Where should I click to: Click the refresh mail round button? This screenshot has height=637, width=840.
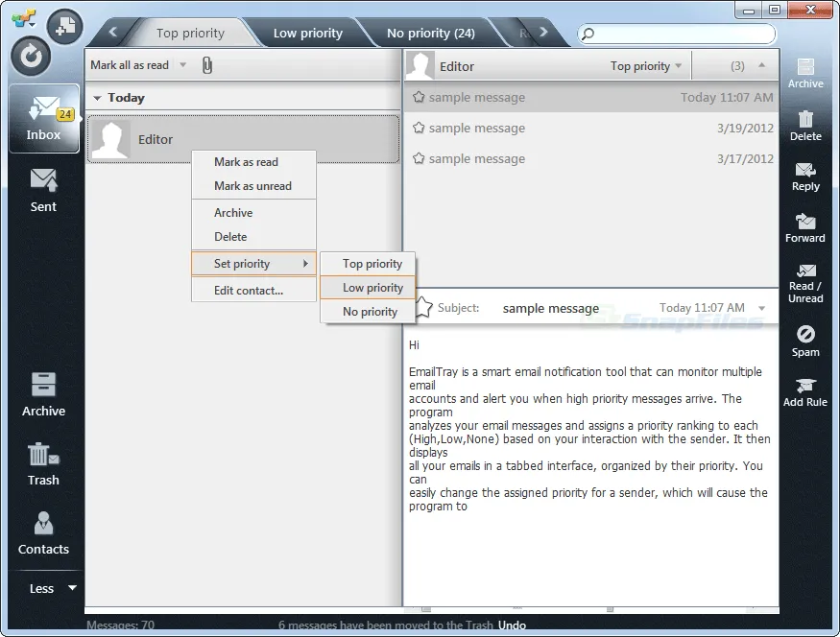pos(31,57)
